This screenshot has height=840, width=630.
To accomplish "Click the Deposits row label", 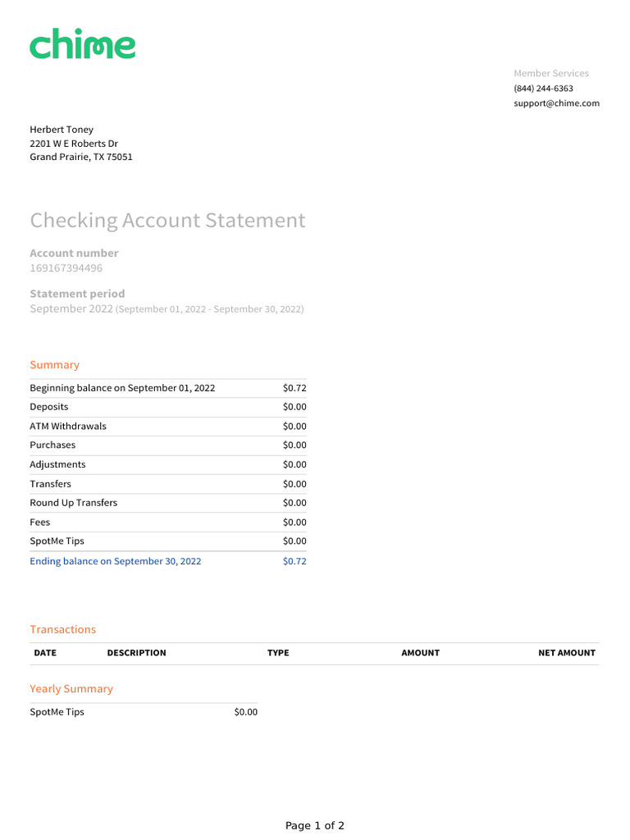I will [x=49, y=407].
